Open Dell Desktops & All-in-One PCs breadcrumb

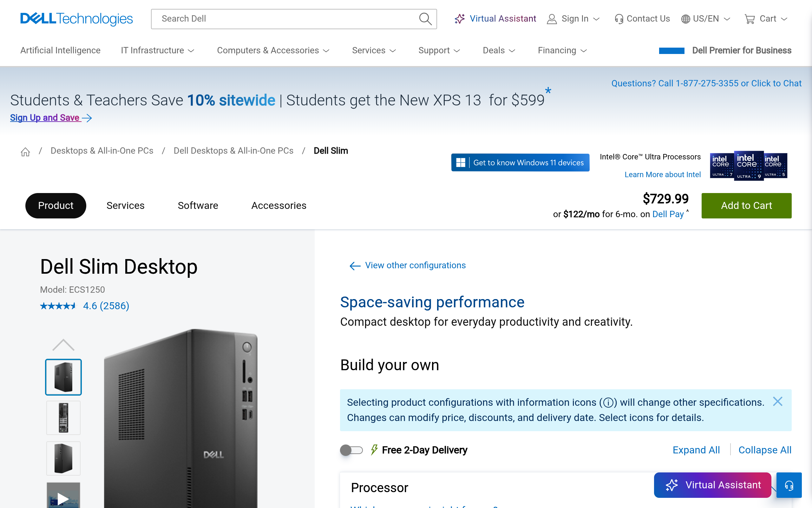click(x=233, y=151)
